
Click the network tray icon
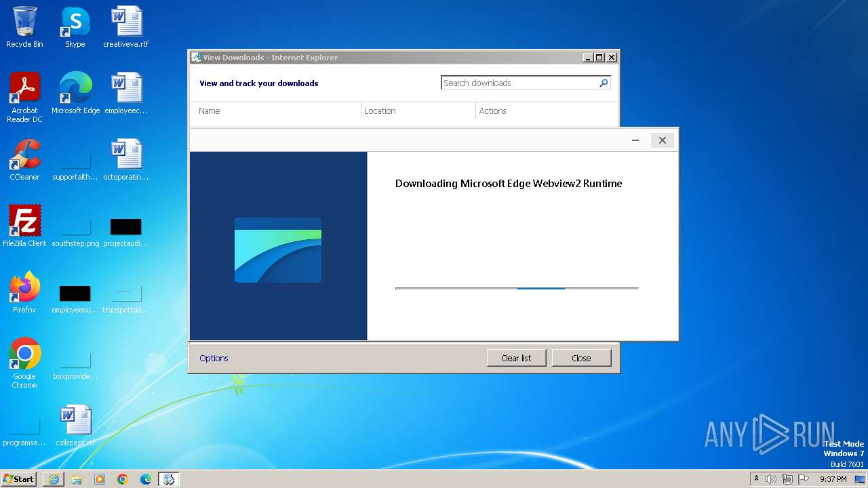click(787, 479)
